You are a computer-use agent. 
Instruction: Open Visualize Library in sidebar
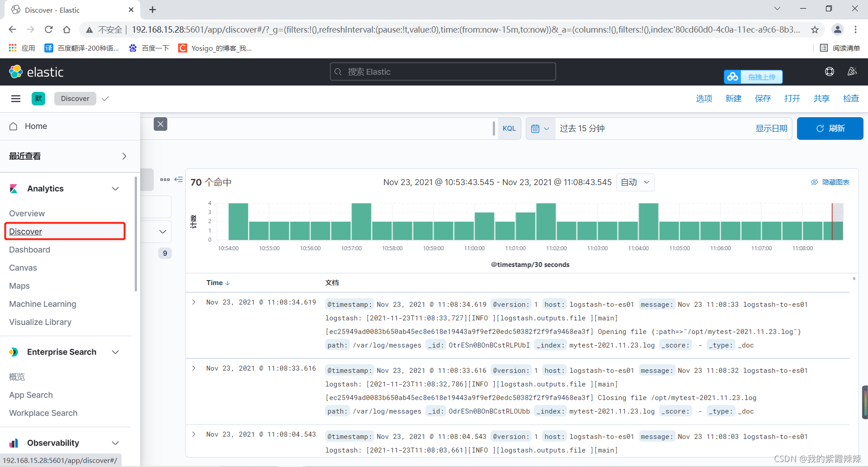coord(40,322)
